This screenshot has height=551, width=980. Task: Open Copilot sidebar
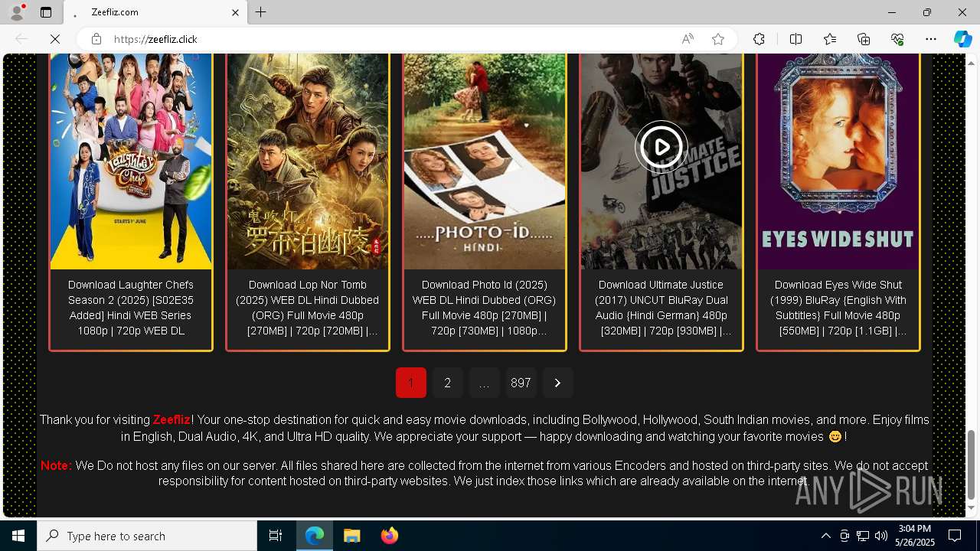pos(962,39)
